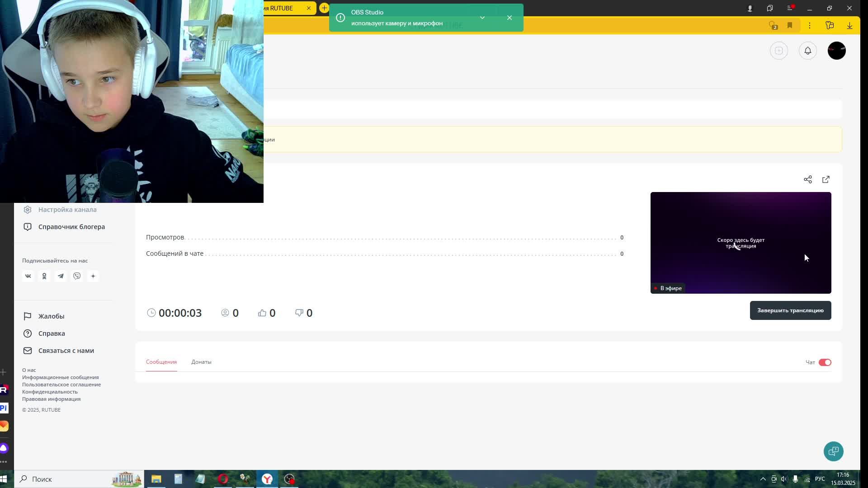Screen dimensions: 868x488
Task: Open Информационные сообщения footer link
Action: click(61, 377)
